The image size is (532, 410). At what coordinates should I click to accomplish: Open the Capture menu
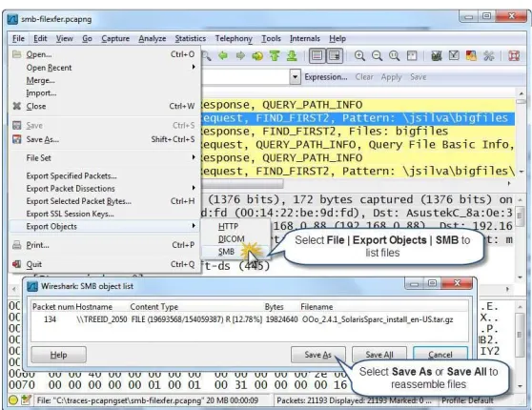tap(115, 39)
